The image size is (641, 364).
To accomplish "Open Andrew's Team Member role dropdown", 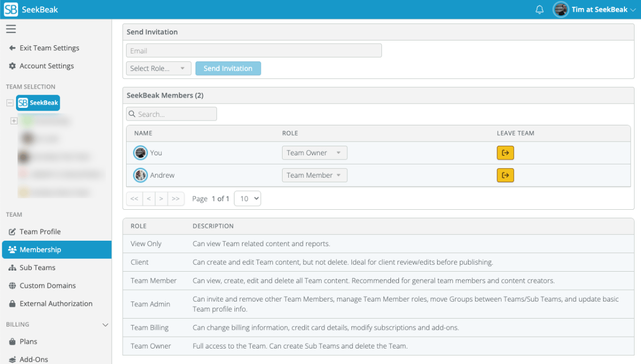I will (x=314, y=175).
